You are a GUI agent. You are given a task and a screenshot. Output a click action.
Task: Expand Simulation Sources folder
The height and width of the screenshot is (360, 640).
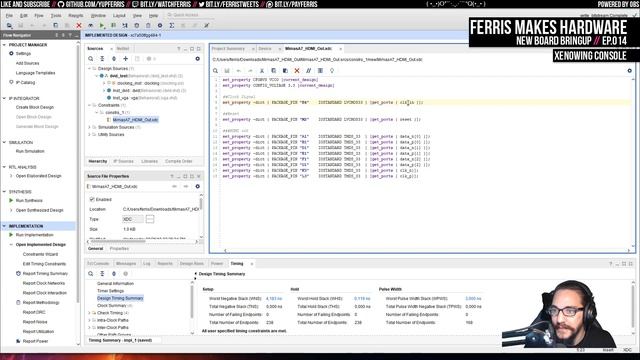click(89, 127)
